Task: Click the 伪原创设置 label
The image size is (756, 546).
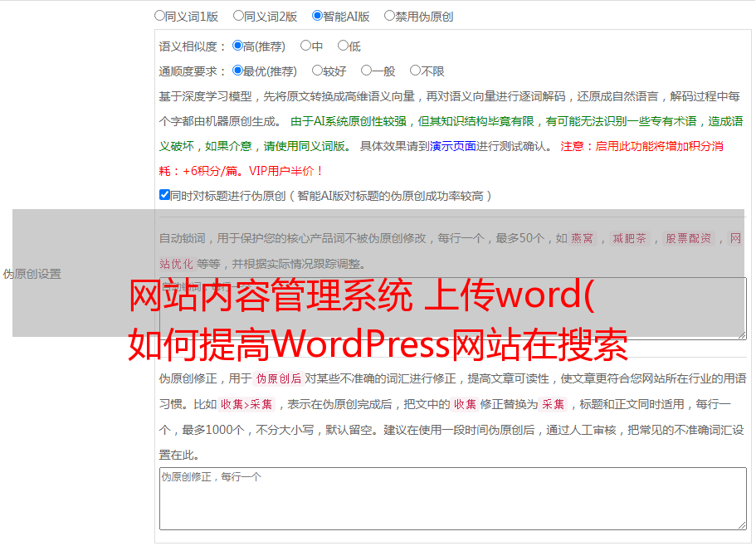Action: (32, 274)
